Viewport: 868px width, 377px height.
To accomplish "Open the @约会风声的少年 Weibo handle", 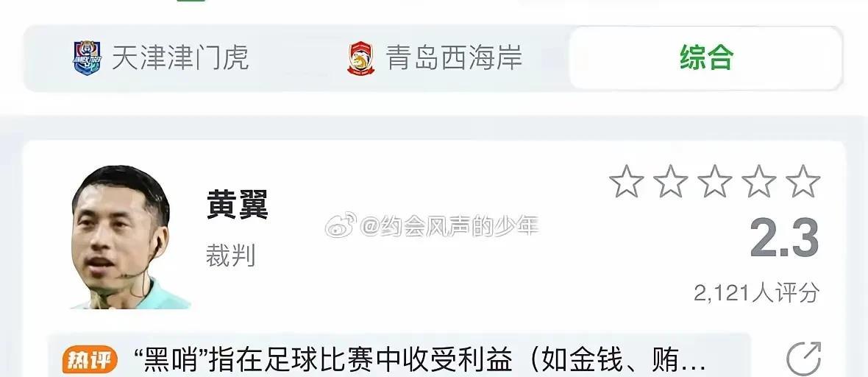I will (449, 225).
